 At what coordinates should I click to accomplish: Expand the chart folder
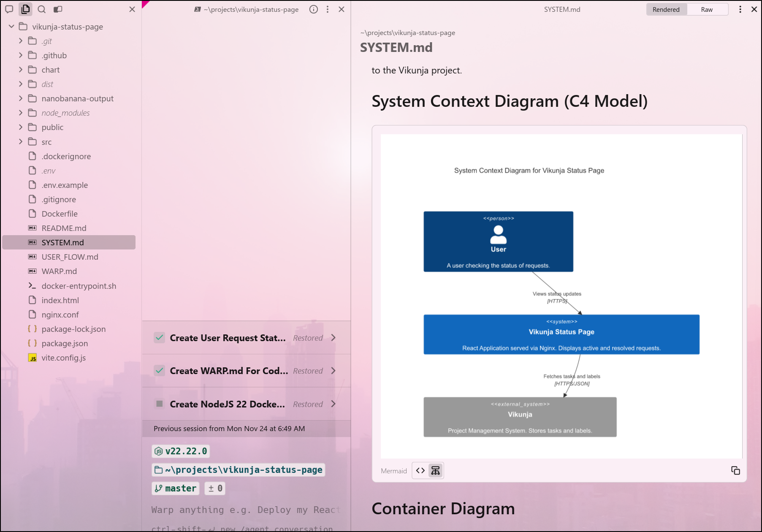(21, 70)
